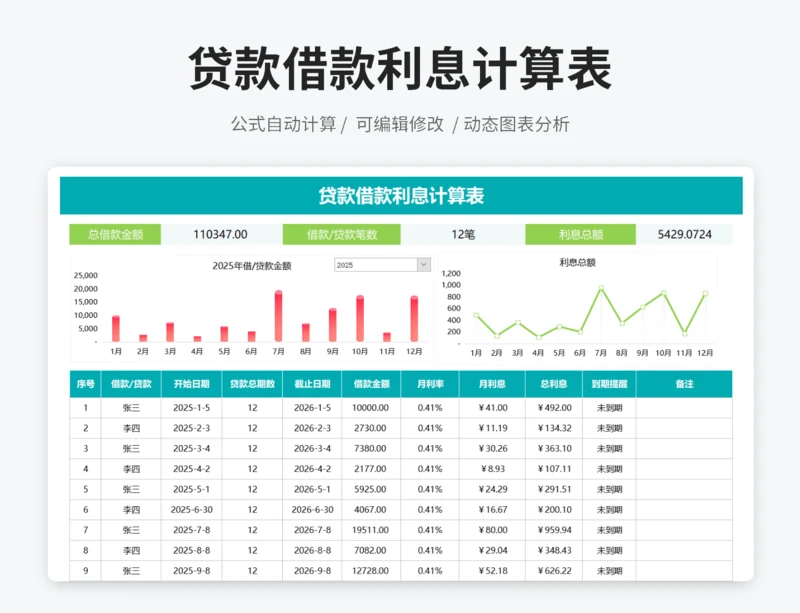Image resolution: width=800 pixels, height=613 pixels.
Task: Click the 7月 peak marker on line chart
Action: point(601,288)
